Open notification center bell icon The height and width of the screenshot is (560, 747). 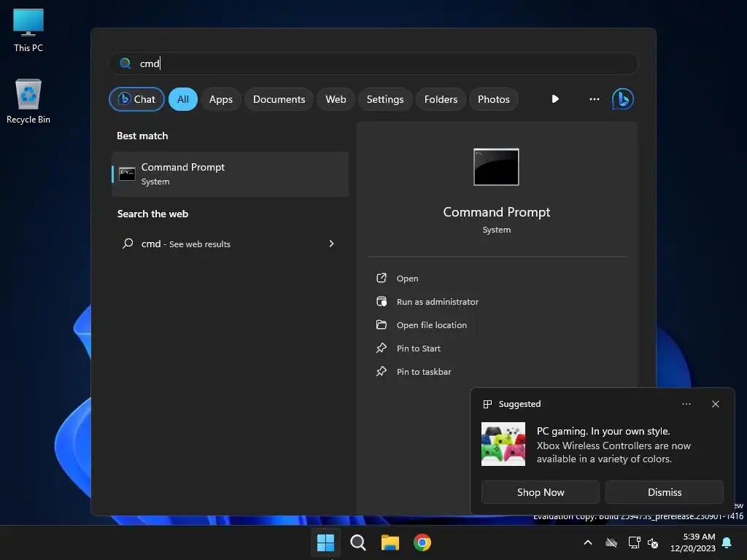point(727,542)
